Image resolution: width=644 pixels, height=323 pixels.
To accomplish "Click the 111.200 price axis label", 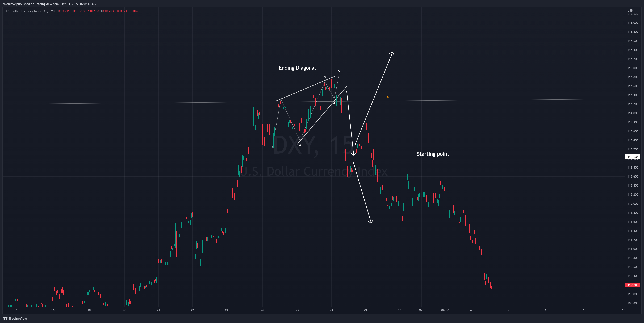I will coord(633,240).
